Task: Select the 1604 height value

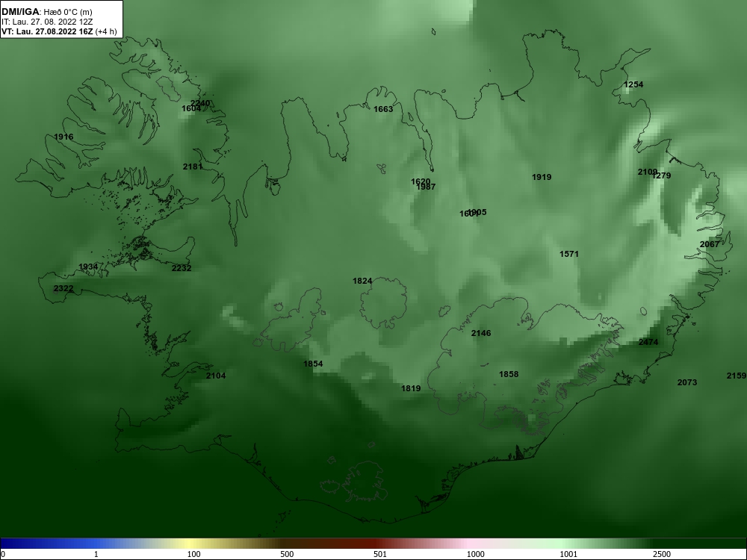Action: coord(191,108)
